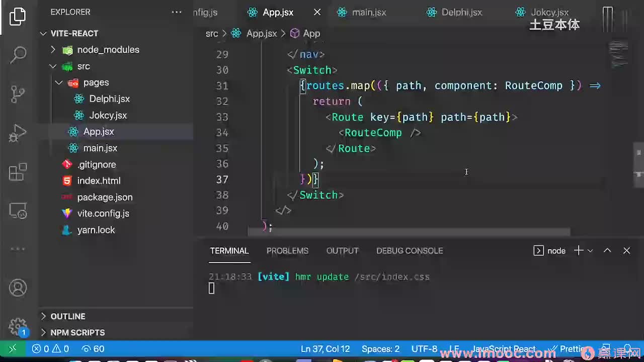644x362 pixels.
Task: Show errors and warnings count in status bar
Action: pyautogui.click(x=50, y=349)
